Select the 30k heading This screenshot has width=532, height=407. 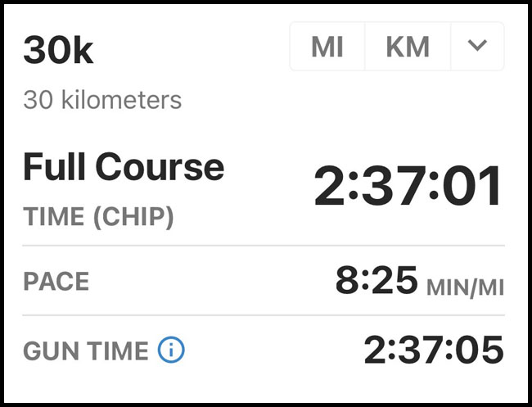point(58,50)
